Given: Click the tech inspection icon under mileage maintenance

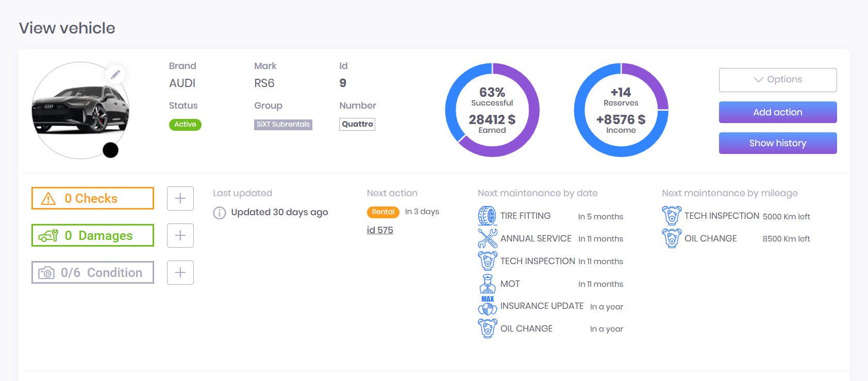Looking at the screenshot, I should pyautogui.click(x=671, y=216).
